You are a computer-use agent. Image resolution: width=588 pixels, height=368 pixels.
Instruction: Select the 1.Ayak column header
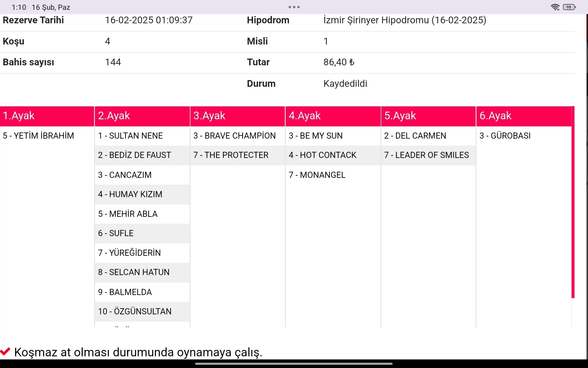pyautogui.click(x=47, y=116)
